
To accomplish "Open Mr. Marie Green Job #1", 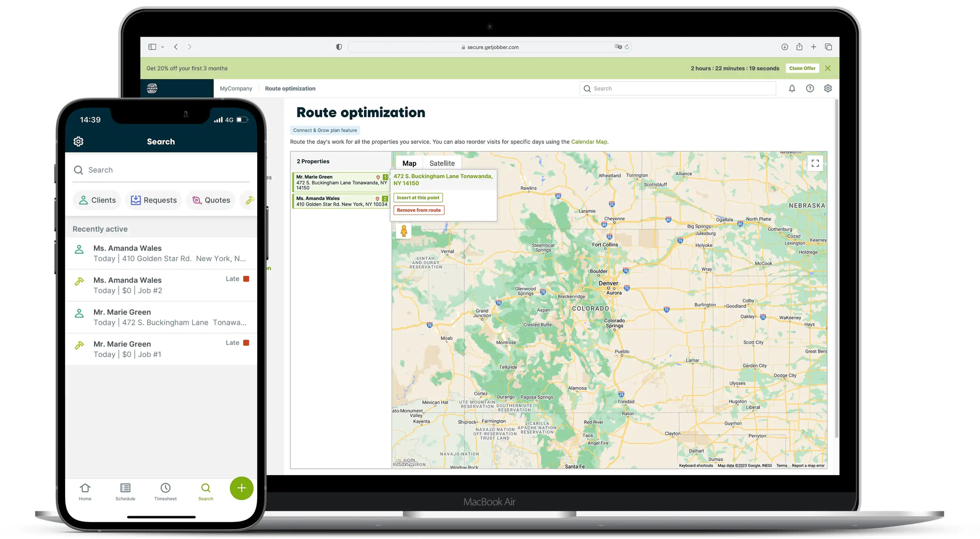I will pos(161,349).
